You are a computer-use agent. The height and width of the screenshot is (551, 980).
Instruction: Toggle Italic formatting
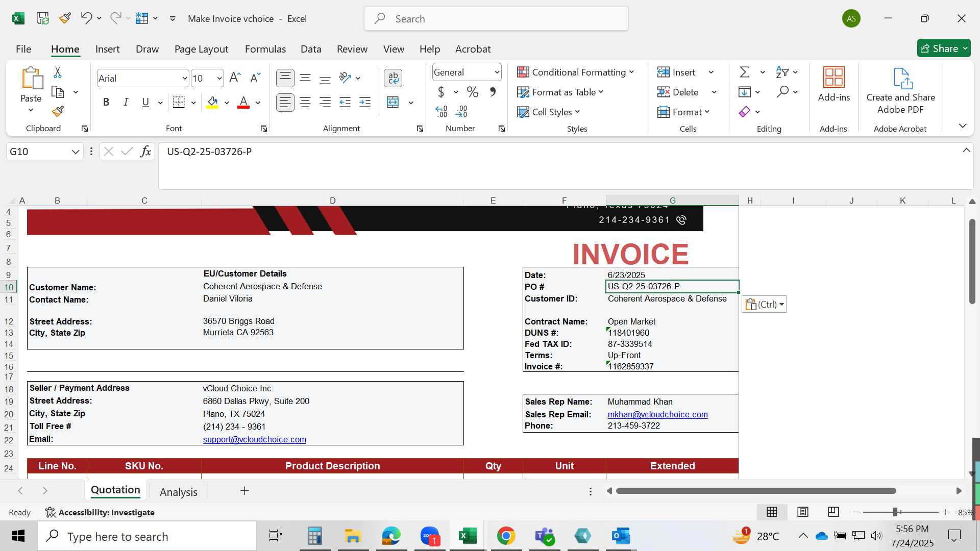pos(126,102)
